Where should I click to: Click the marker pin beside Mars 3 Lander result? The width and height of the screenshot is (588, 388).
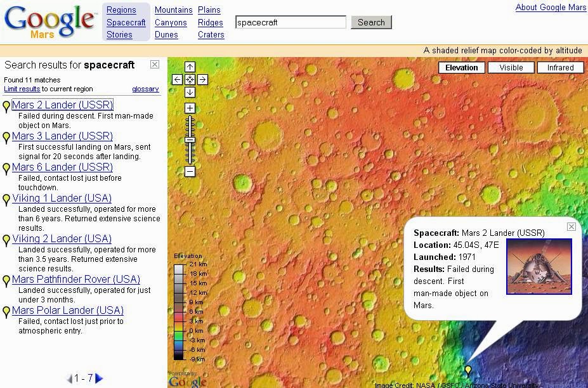6,138
